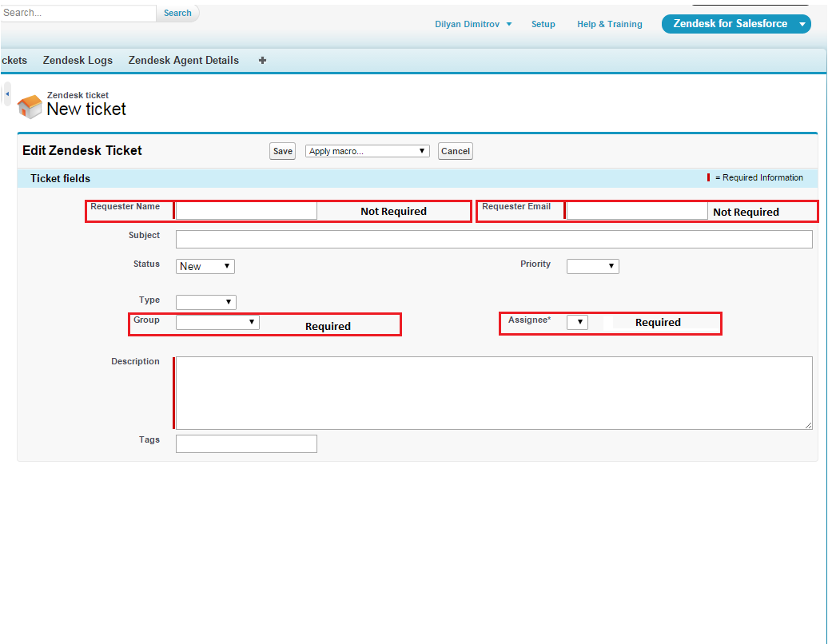The width and height of the screenshot is (836, 644).
Task: Switch to the Zendesk Agent Details tab
Action: coord(183,60)
